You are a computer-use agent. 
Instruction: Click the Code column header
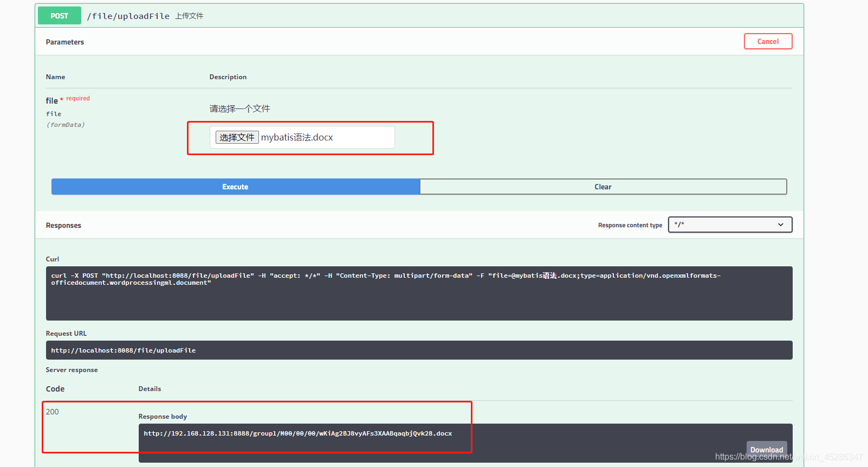click(55, 389)
